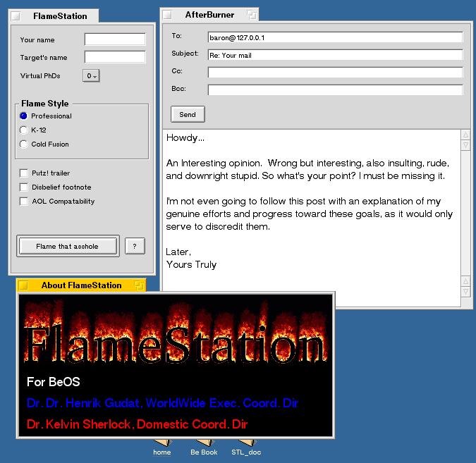Click the About FlameStation title tab
This screenshot has height=463, width=476.
coord(81,285)
